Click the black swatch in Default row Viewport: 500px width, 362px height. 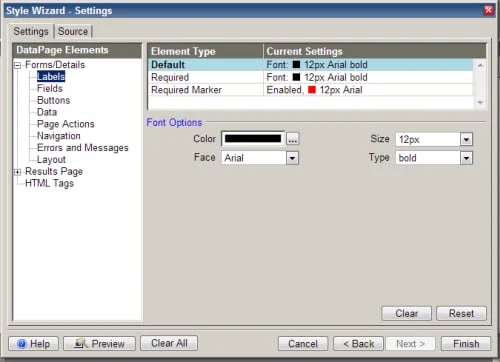[296, 65]
